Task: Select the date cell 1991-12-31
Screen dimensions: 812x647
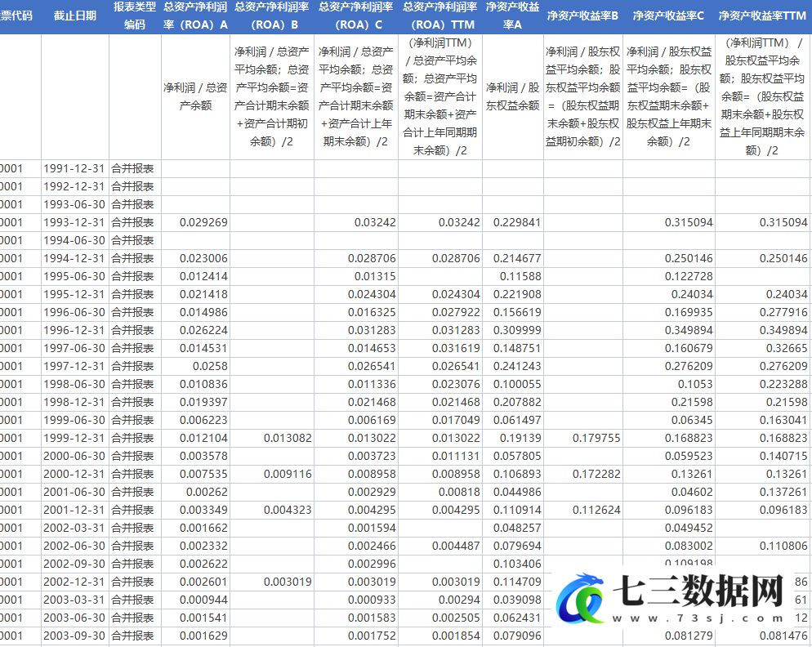Action: pos(75,169)
